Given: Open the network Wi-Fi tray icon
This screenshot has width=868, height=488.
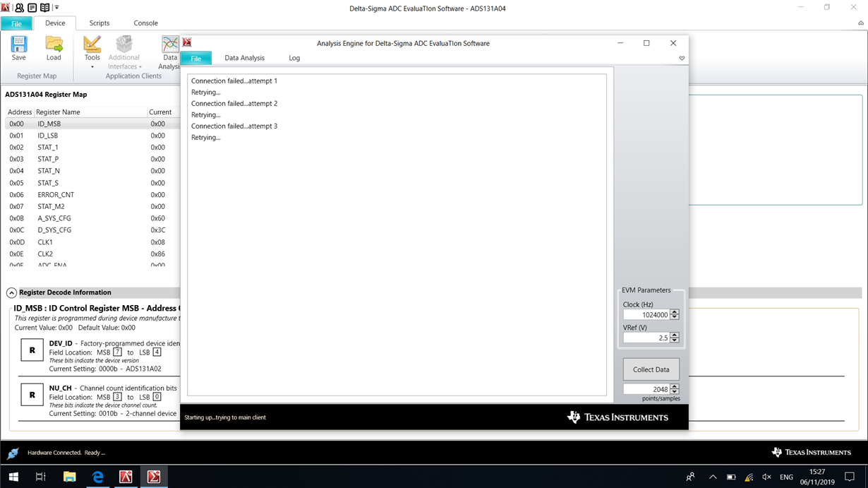Looking at the screenshot, I should [x=749, y=477].
